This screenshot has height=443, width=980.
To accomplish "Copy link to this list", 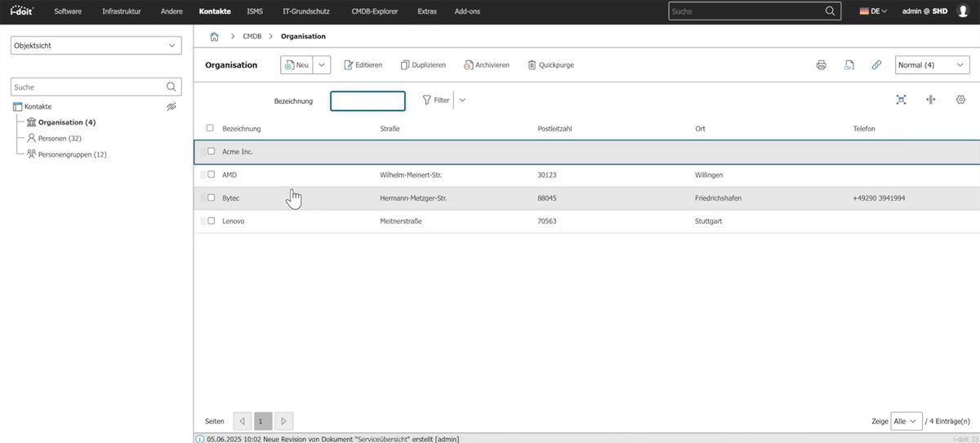I will [876, 65].
